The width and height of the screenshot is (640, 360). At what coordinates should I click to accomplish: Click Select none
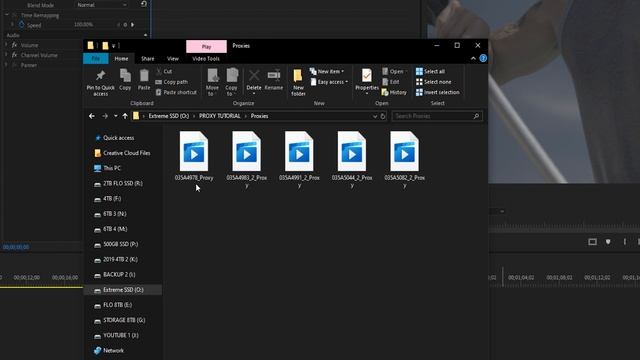[433, 82]
